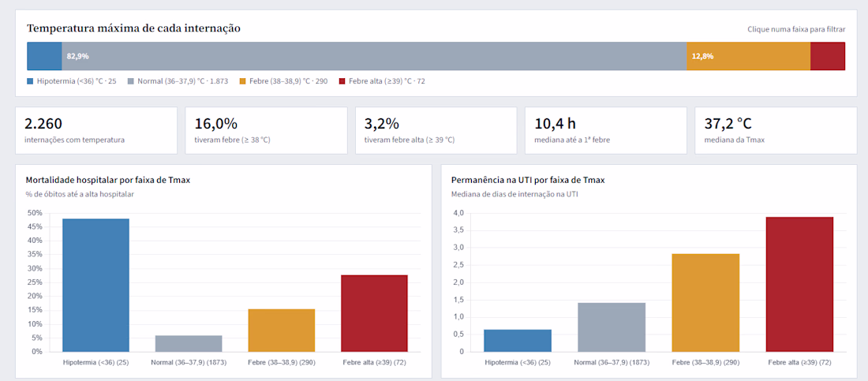Click the orange Febre bar in mortality chart
Image resolution: width=868 pixels, height=381 pixels.
point(281,330)
